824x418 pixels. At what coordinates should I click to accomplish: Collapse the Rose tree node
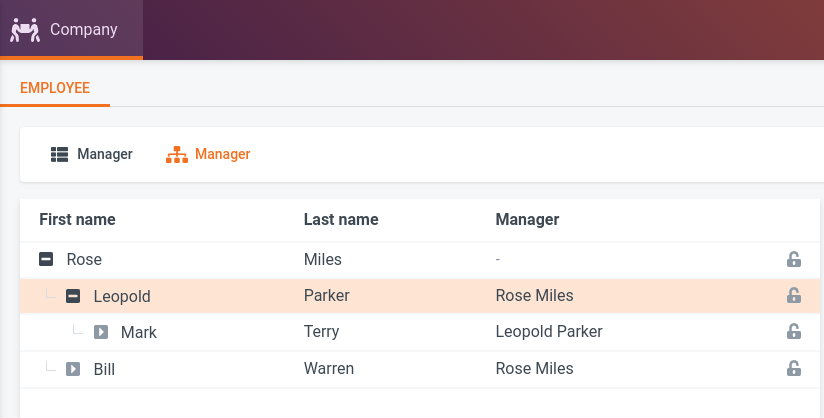pos(46,260)
